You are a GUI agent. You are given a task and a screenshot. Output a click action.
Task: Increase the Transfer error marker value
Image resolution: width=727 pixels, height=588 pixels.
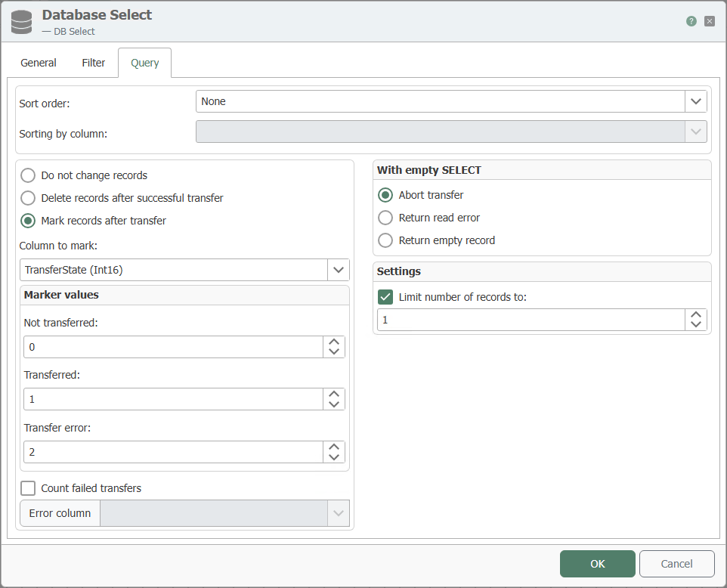[334, 447]
